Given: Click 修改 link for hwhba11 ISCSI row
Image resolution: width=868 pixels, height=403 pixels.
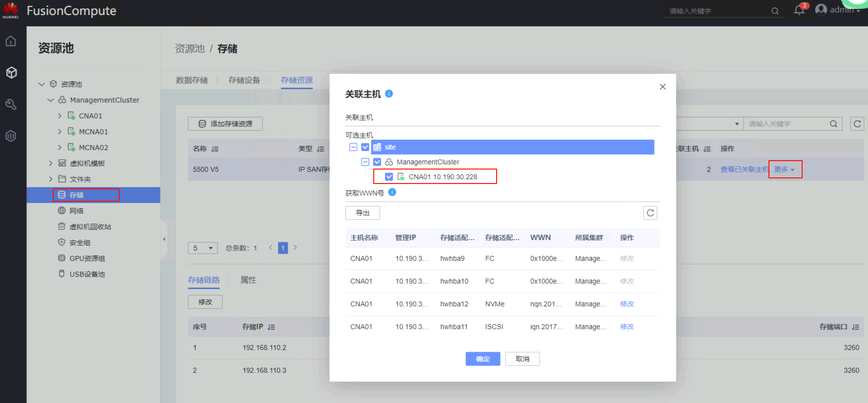Looking at the screenshot, I should tap(626, 327).
